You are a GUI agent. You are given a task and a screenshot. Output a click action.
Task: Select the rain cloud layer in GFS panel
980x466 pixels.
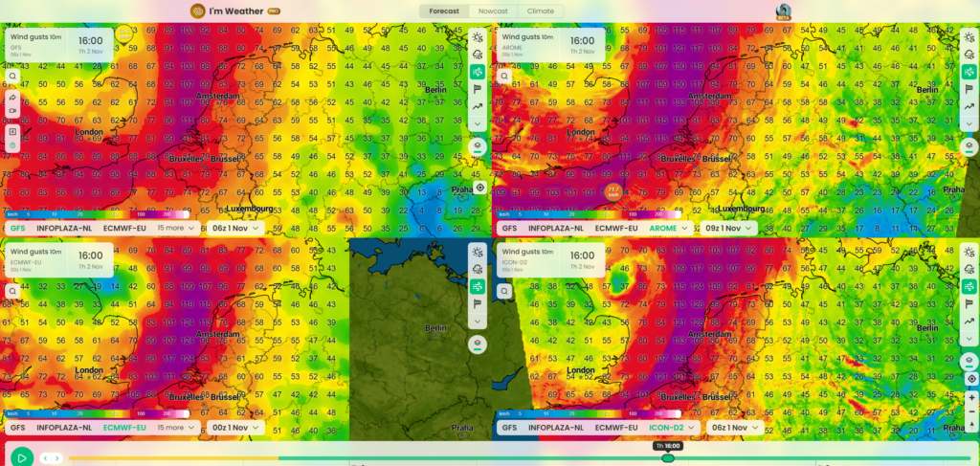point(478,55)
